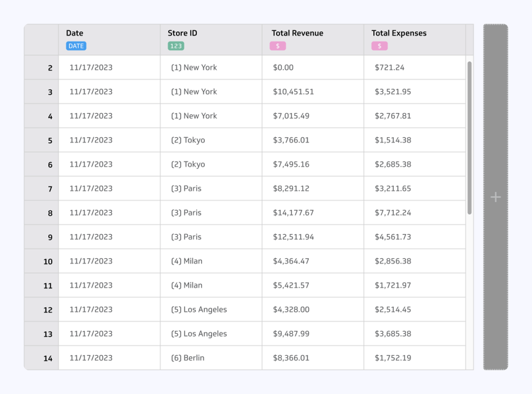532x394 pixels.
Task: Select row number 5
Action: [x=42, y=140]
